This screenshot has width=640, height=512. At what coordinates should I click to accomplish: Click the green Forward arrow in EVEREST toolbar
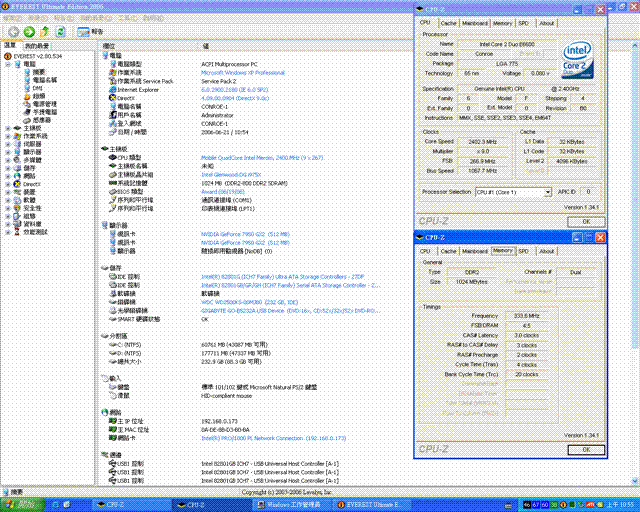pyautogui.click(x=29, y=31)
